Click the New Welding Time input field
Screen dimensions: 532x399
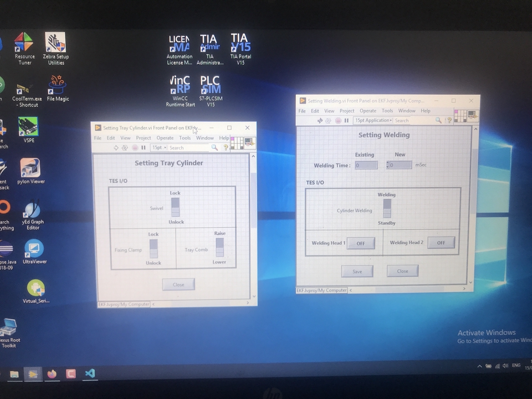400,165
